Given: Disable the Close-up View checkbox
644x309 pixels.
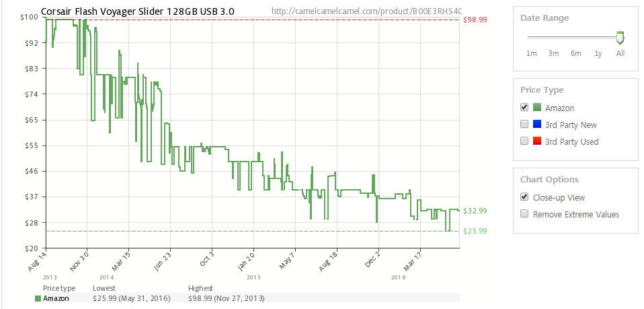Looking at the screenshot, I should (524, 197).
